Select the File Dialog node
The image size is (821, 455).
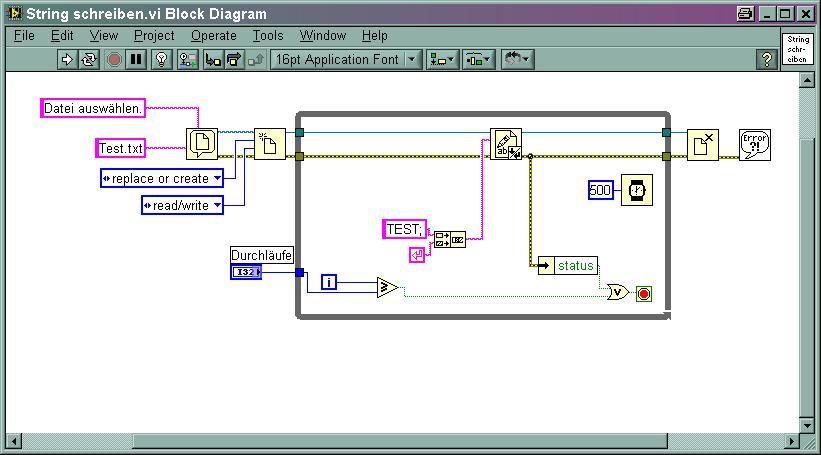click(202, 144)
